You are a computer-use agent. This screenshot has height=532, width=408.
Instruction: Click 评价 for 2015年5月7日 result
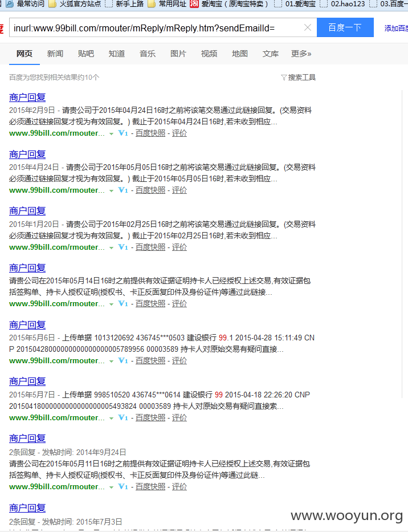coord(179,417)
